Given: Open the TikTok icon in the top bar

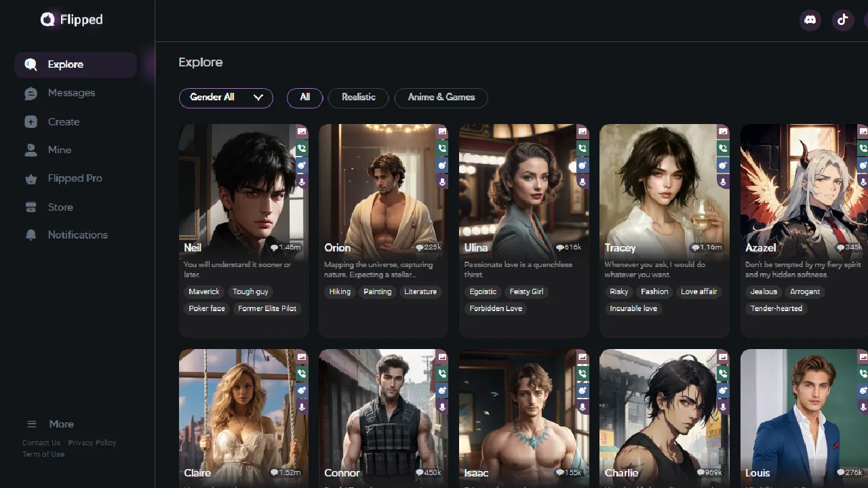Looking at the screenshot, I should (x=842, y=20).
